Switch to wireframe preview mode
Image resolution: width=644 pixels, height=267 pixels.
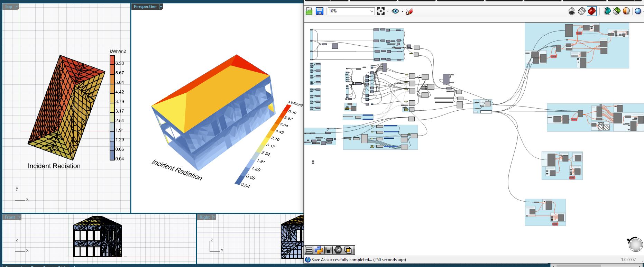pyautogui.click(x=581, y=11)
